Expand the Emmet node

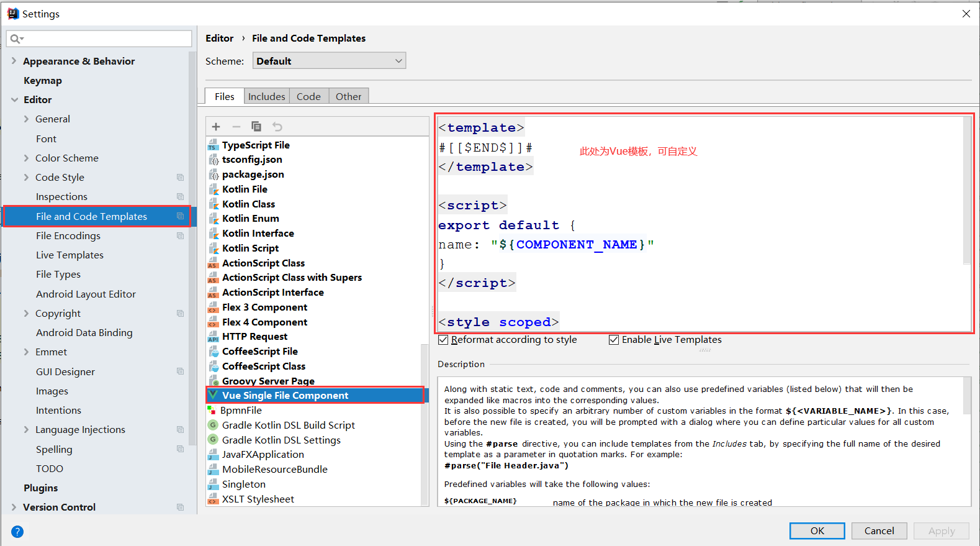tap(26, 352)
